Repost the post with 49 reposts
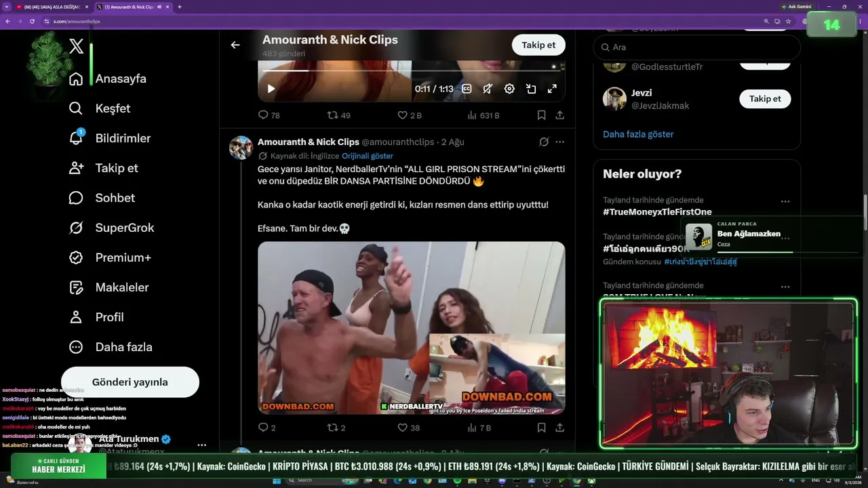This screenshot has width=868, height=488. coord(338,115)
